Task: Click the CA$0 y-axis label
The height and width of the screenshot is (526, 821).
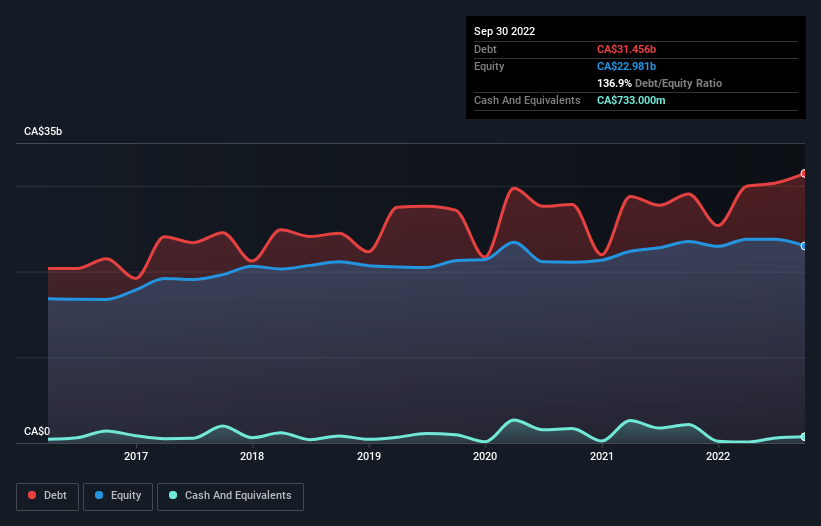Action: click(37, 431)
